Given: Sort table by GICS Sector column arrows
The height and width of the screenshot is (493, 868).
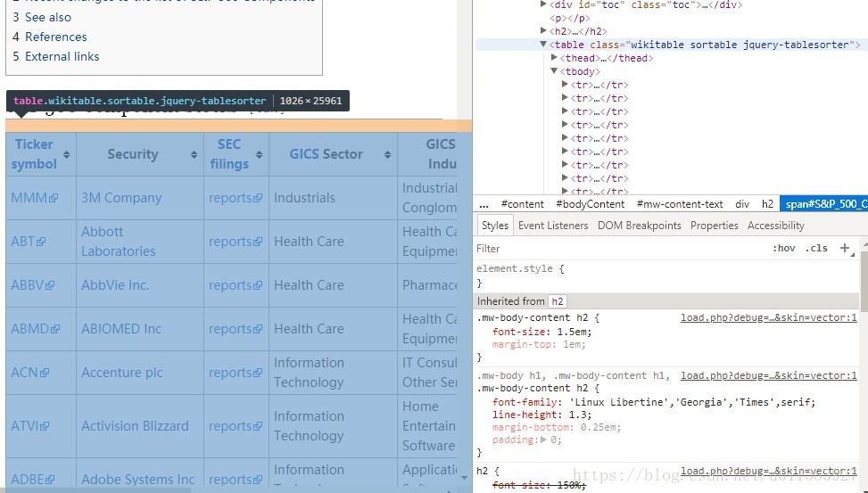Looking at the screenshot, I should 387,154.
